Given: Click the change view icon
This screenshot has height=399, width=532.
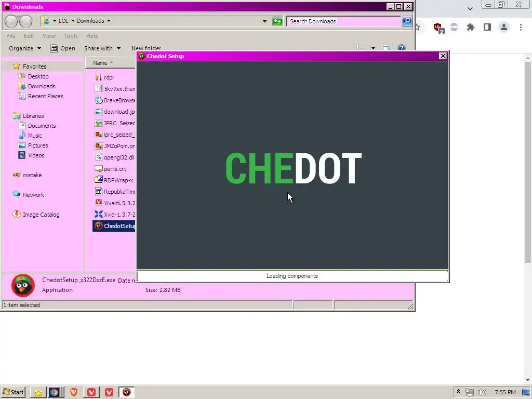Looking at the screenshot, I should coord(361,48).
